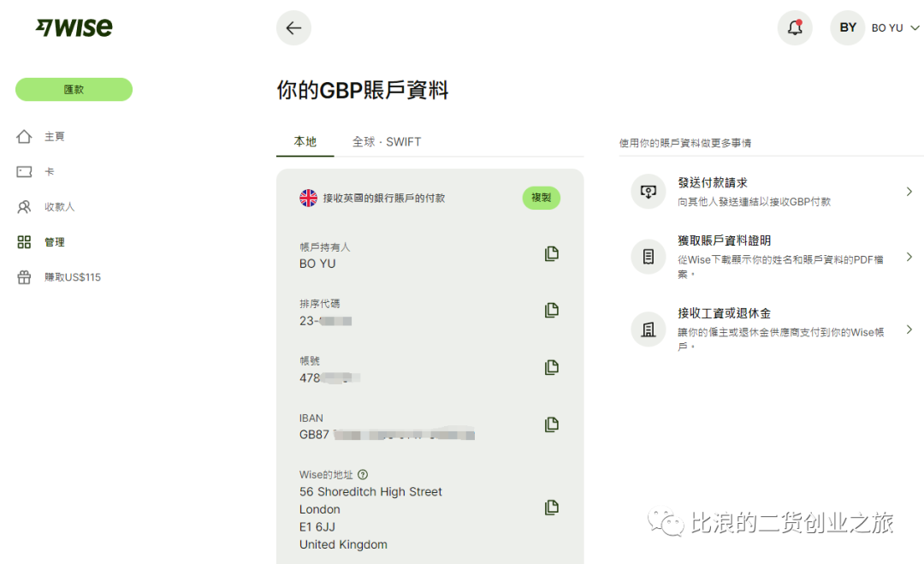Click help icon beside Wise的地址
The width and height of the screenshot is (924, 564).
(x=363, y=474)
